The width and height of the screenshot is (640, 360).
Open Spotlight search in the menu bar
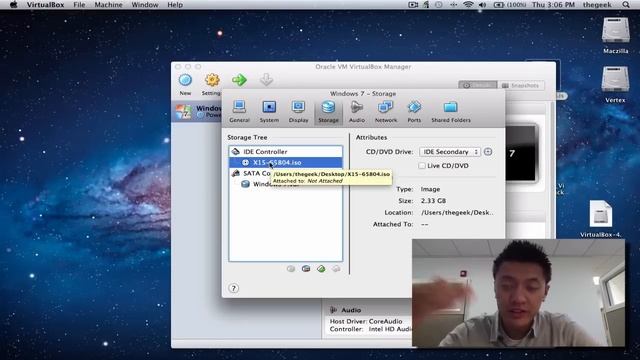pyautogui.click(x=626, y=5)
